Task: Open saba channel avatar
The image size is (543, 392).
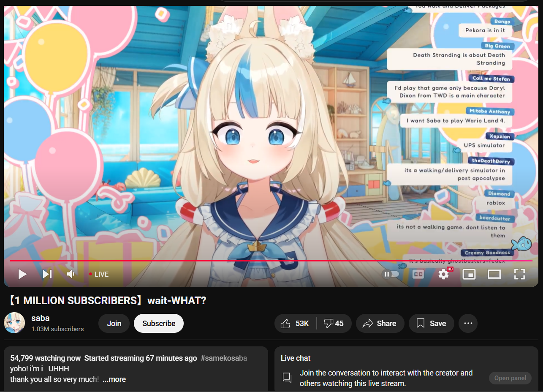Action: tap(14, 323)
